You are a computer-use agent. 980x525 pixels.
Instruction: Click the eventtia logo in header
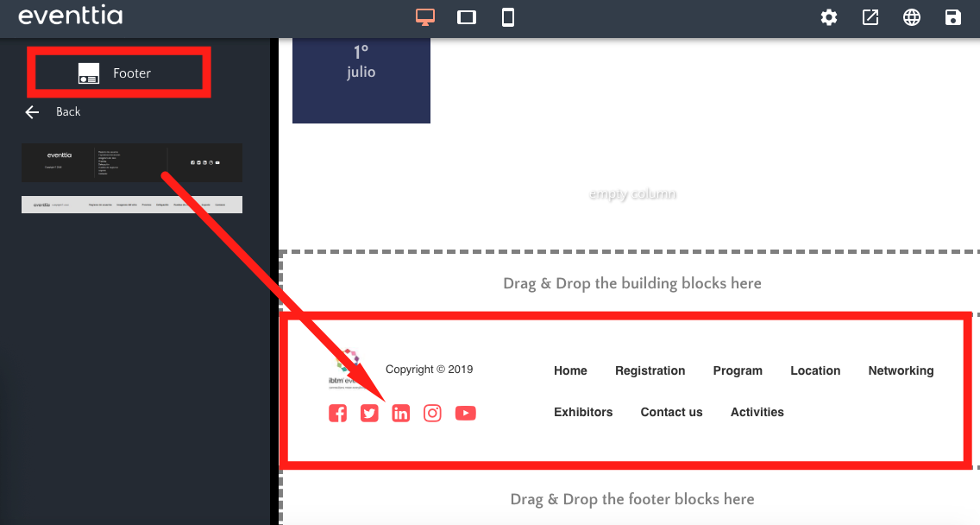[70, 16]
